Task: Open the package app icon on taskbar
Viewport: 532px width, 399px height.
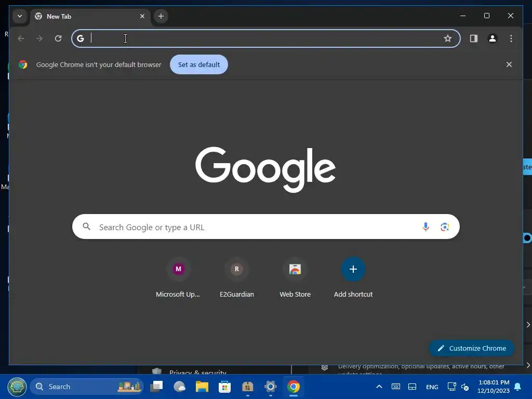Action: (248, 387)
